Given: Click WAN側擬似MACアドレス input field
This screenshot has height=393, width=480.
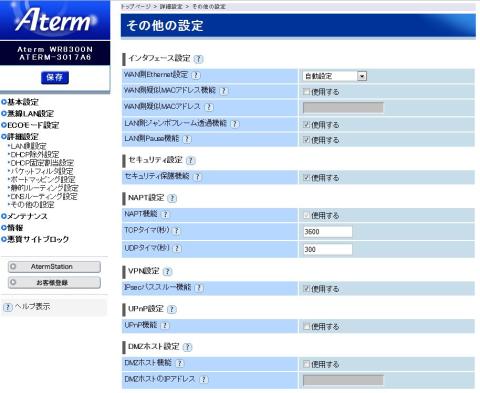Looking at the screenshot, I should tap(343, 108).
